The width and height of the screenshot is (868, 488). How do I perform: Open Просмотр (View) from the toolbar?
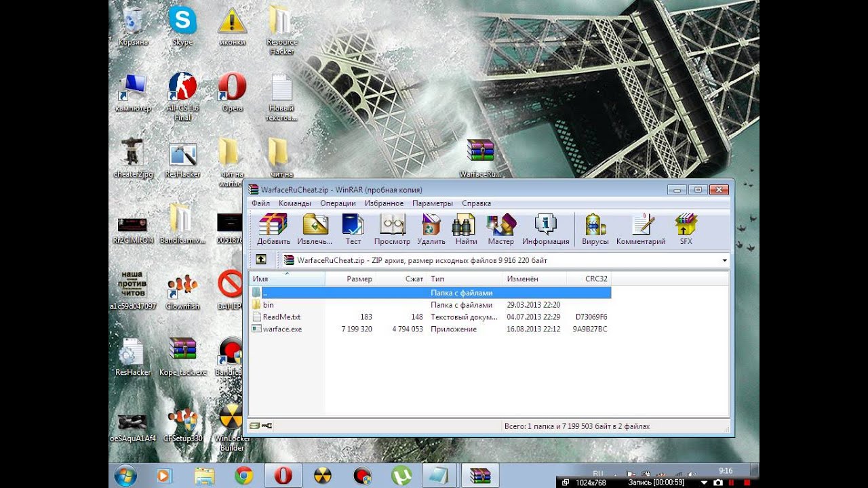392,229
